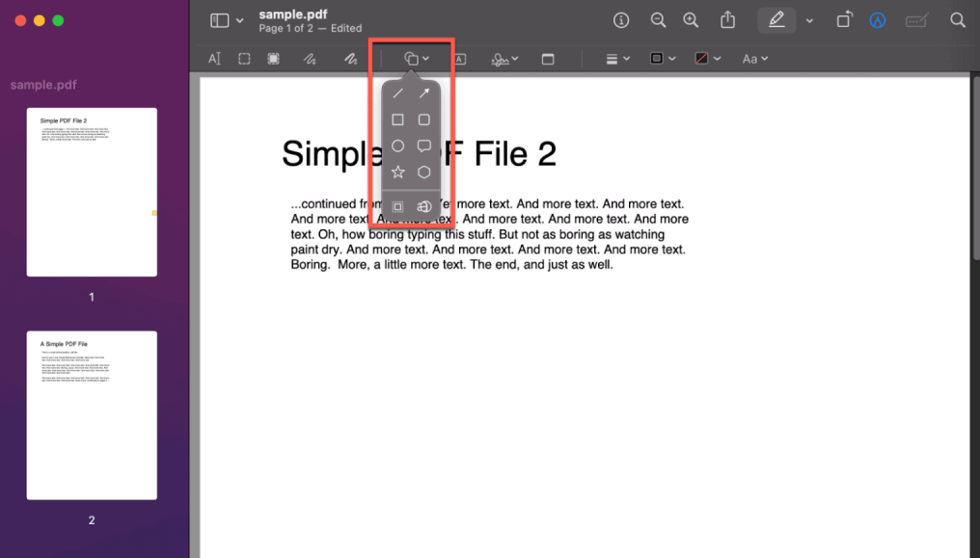Open the highlighter color menu
980x558 pixels.
pos(807,19)
